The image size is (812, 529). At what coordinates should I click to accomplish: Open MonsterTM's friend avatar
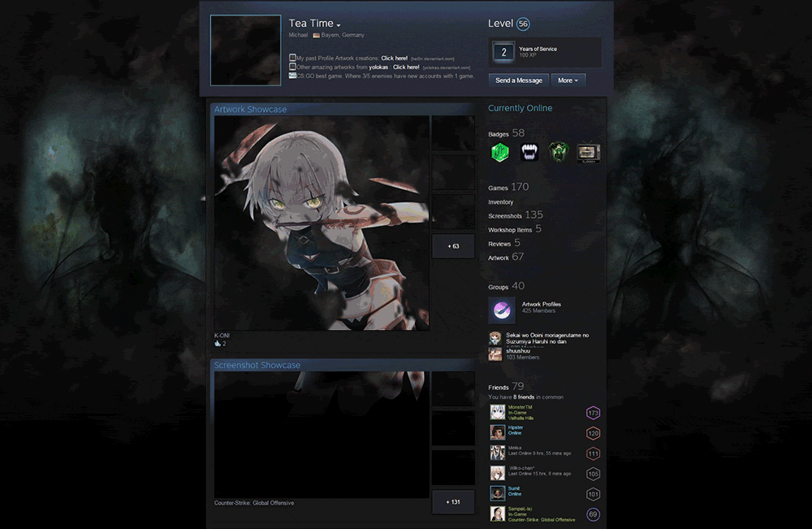tap(498, 412)
